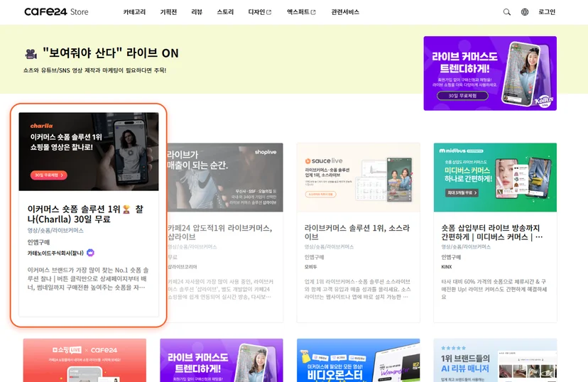Click the 로그인 login link
588x382 pixels.
547,12
